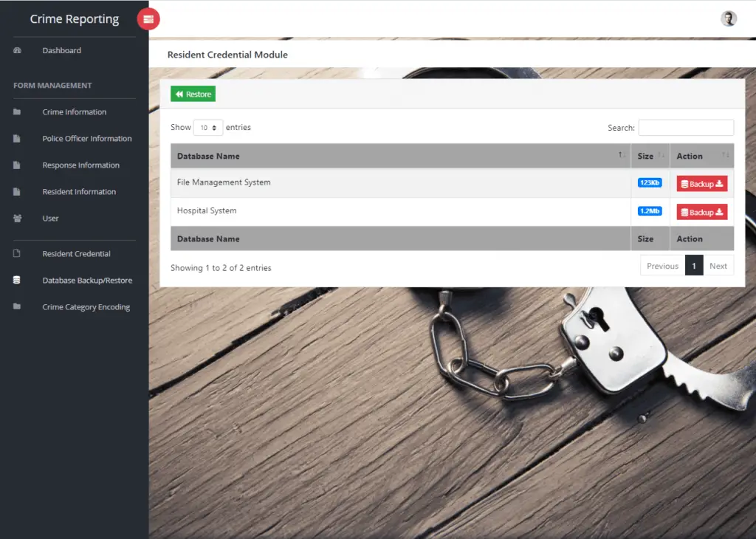Click into the Search input field
The image size is (756, 539).
click(686, 127)
